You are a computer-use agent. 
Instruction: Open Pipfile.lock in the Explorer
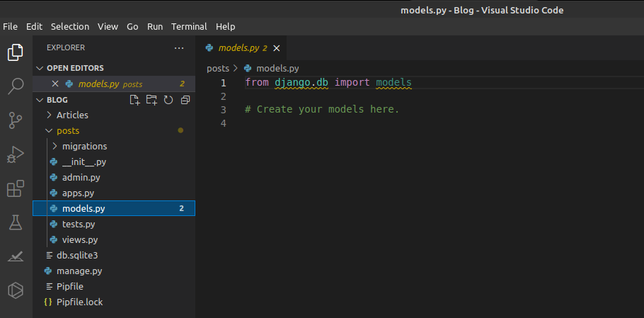tap(80, 302)
